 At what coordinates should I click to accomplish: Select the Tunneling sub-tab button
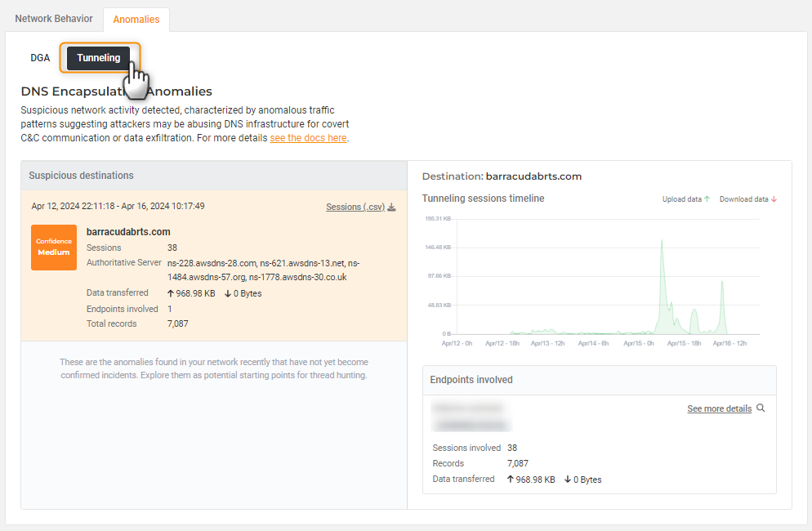click(99, 58)
